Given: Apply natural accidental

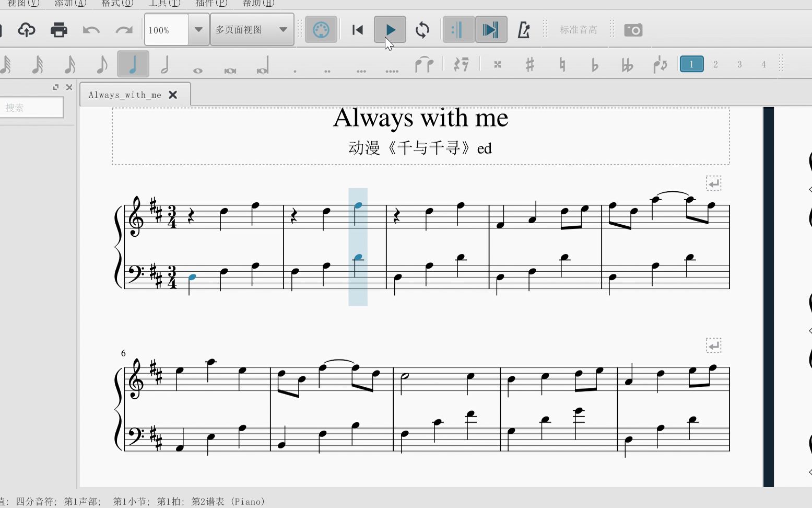Looking at the screenshot, I should pos(562,64).
